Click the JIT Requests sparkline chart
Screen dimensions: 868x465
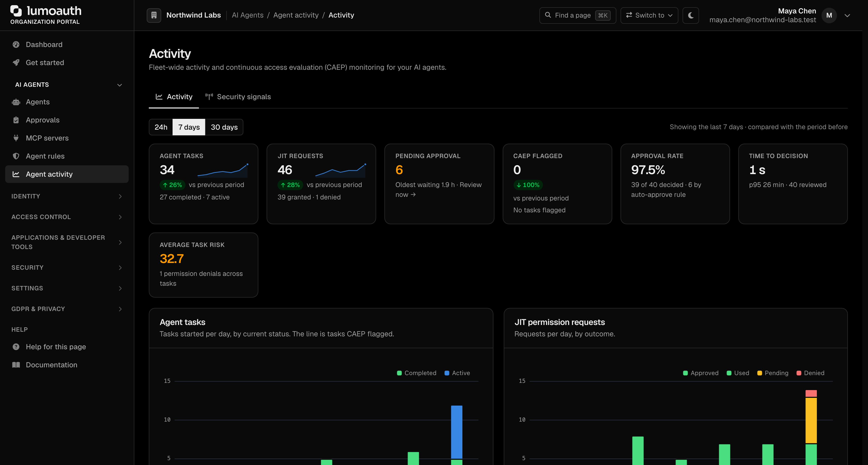(x=340, y=170)
